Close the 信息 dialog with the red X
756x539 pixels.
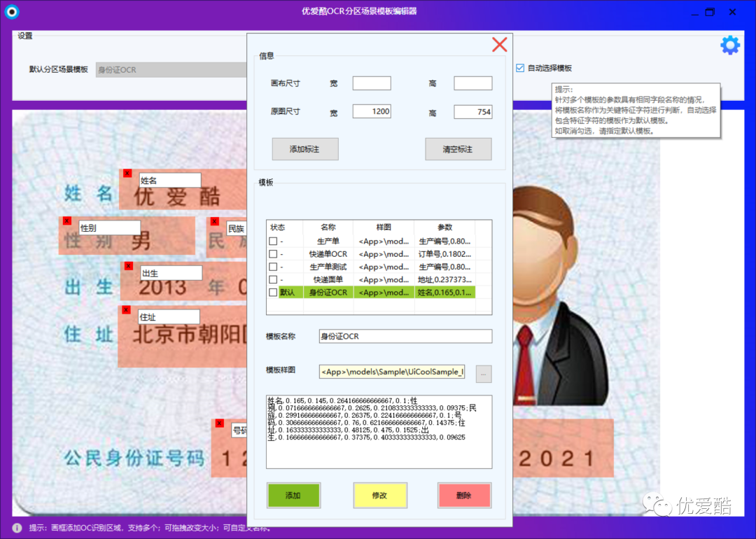coord(499,44)
